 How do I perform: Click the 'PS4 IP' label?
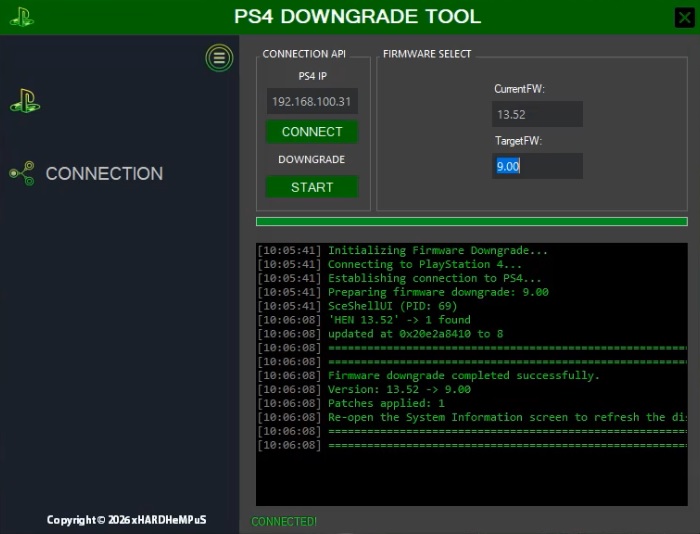coord(312,76)
